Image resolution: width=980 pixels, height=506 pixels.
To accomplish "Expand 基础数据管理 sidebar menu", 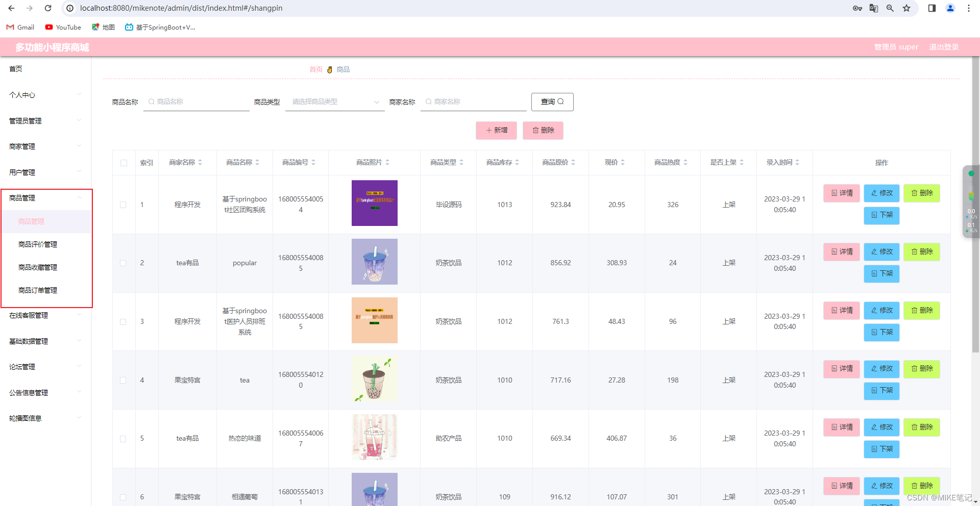I will pyautogui.click(x=45, y=341).
